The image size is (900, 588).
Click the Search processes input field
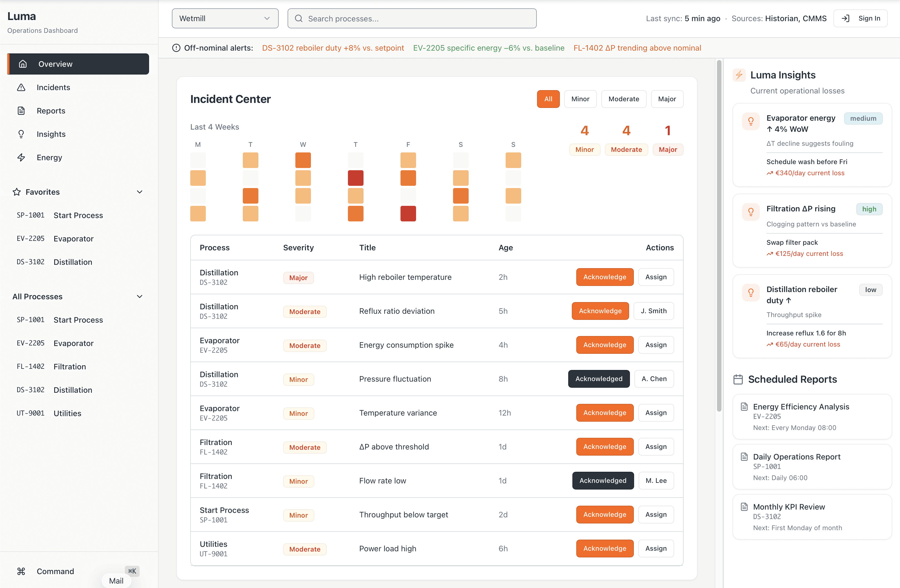412,19
